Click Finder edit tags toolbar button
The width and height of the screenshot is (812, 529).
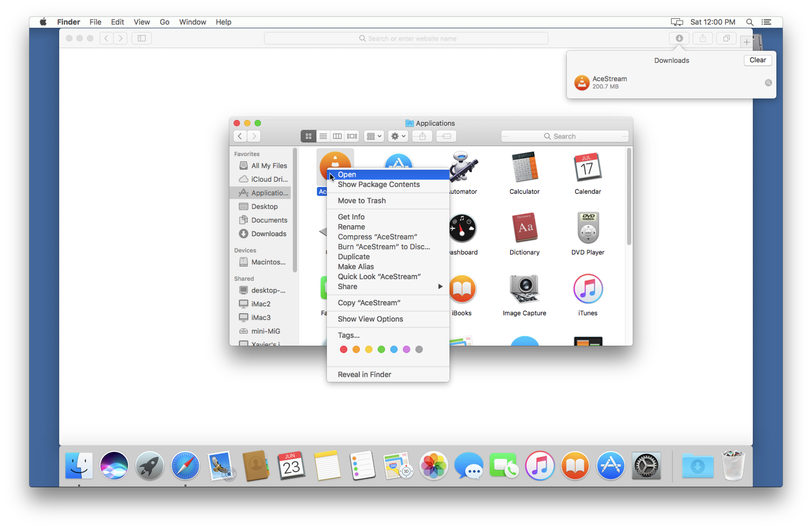446,136
